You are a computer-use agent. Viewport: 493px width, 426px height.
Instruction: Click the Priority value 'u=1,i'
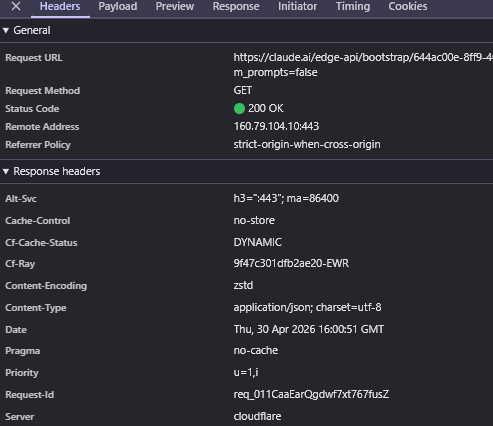point(246,372)
